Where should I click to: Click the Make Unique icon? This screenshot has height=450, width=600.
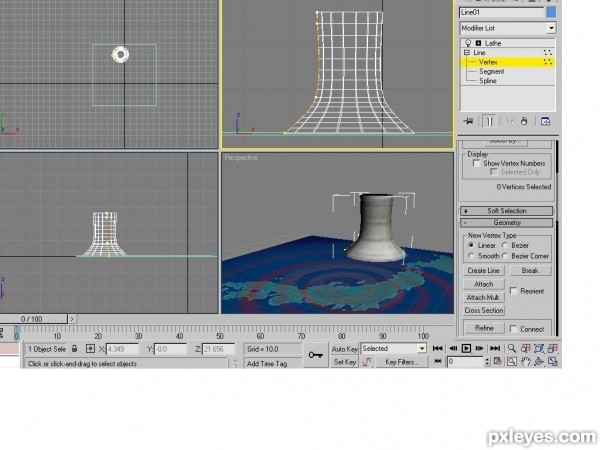(510, 121)
